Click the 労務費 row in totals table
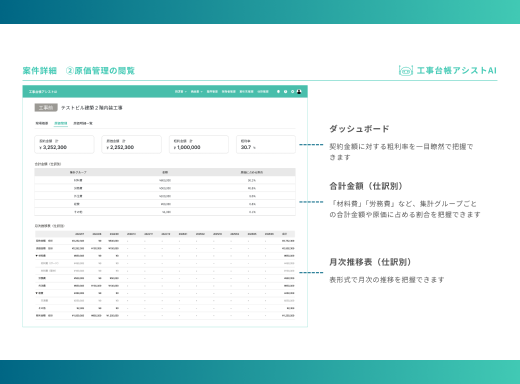The width and height of the screenshot is (520, 384). 165,188
